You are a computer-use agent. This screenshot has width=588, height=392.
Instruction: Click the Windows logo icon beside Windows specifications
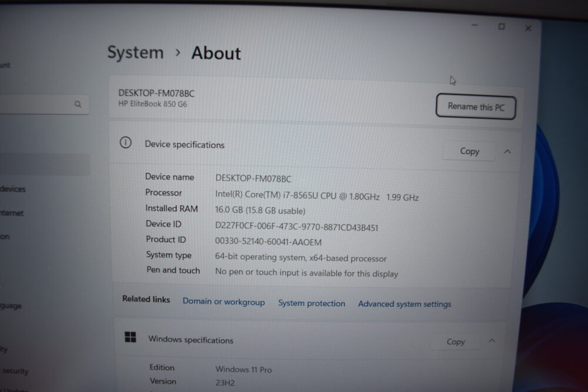130,337
